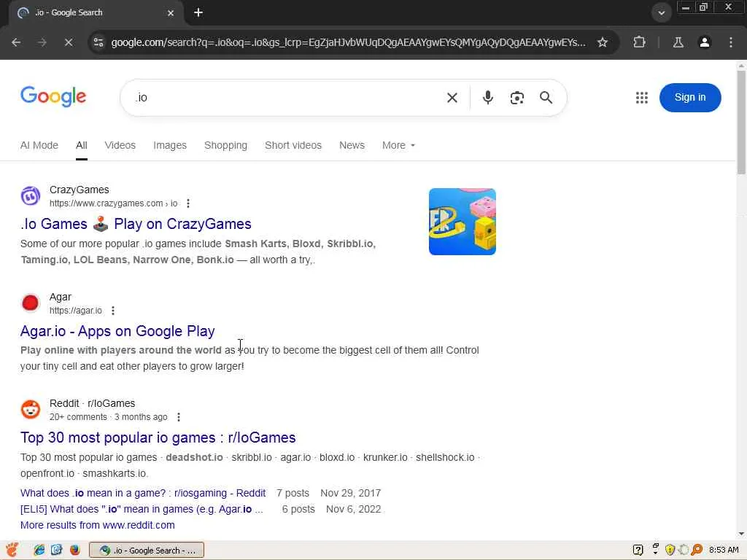This screenshot has width=747, height=560.
Task: Click the CrazyGames result thumbnail image
Action: (x=462, y=222)
